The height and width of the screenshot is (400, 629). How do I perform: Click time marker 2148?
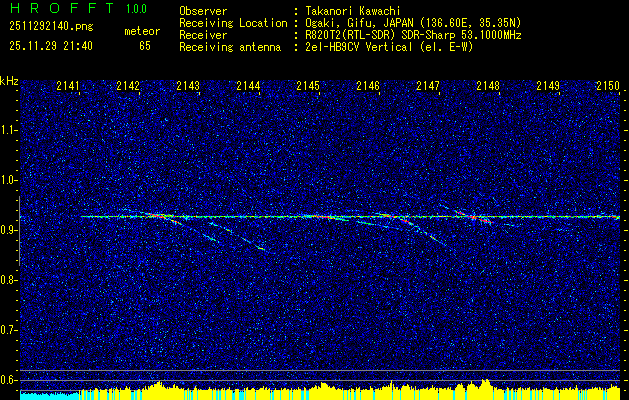tap(488, 85)
